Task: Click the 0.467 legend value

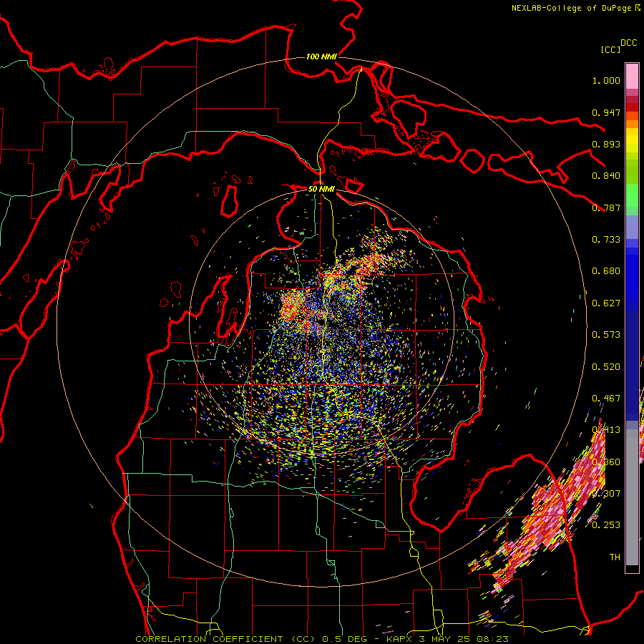Action: tap(606, 399)
